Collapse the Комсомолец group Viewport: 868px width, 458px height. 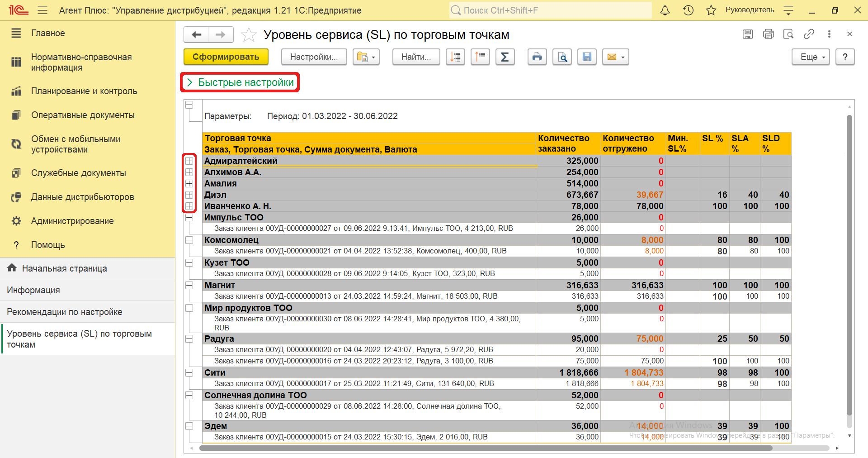click(x=189, y=240)
